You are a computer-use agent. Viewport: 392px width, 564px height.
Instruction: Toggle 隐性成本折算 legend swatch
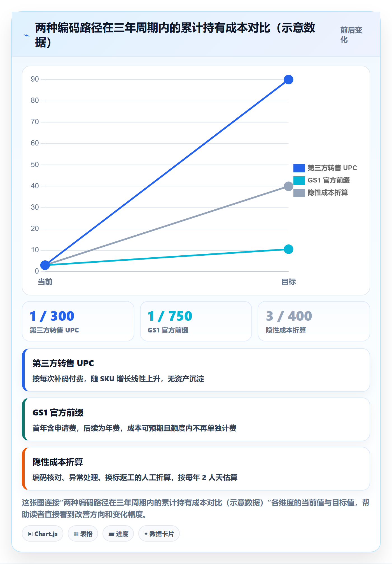tap(299, 193)
